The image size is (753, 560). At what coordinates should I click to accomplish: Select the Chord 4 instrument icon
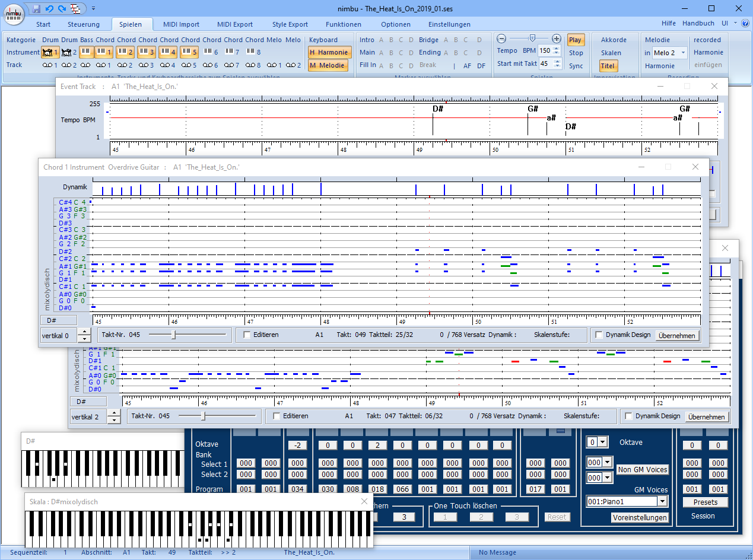click(x=169, y=52)
